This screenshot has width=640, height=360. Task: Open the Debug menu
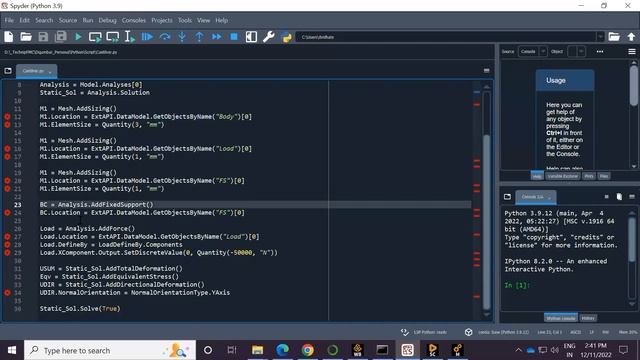click(107, 20)
